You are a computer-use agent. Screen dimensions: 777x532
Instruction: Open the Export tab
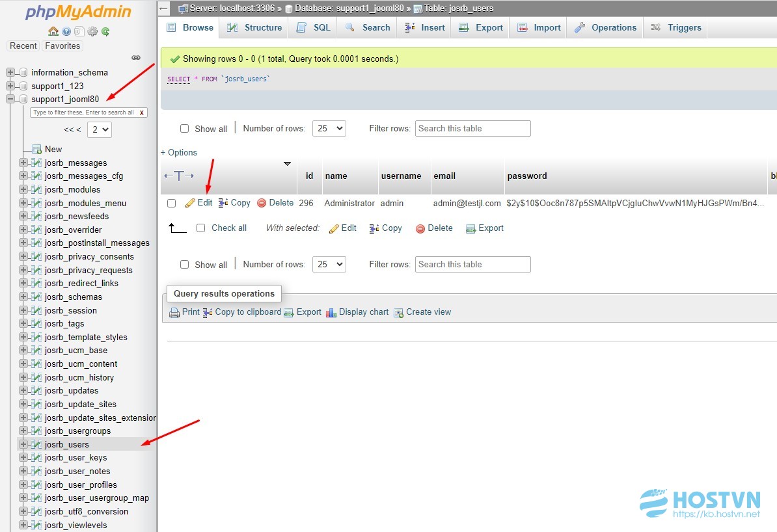[x=481, y=27]
